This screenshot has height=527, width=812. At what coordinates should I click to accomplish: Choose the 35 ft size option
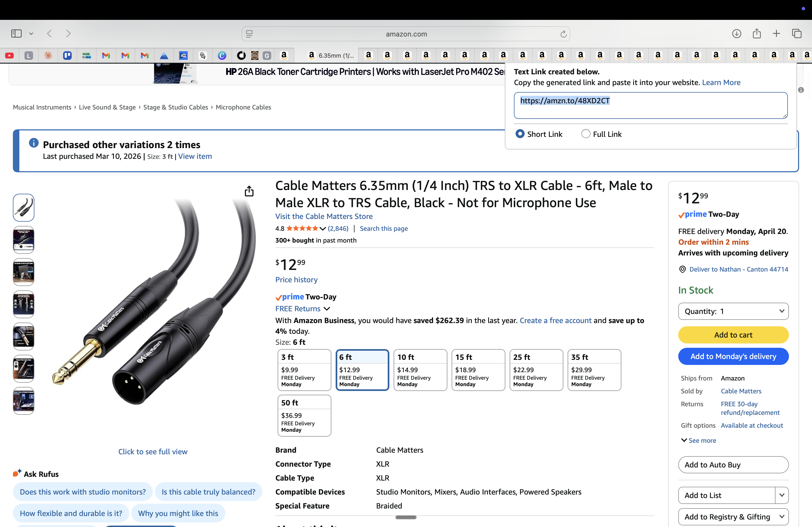tap(594, 370)
